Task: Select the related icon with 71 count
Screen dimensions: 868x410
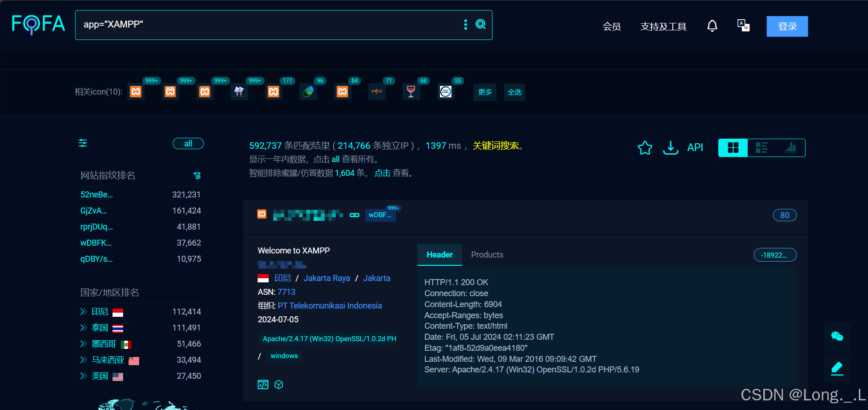Action: [x=377, y=92]
